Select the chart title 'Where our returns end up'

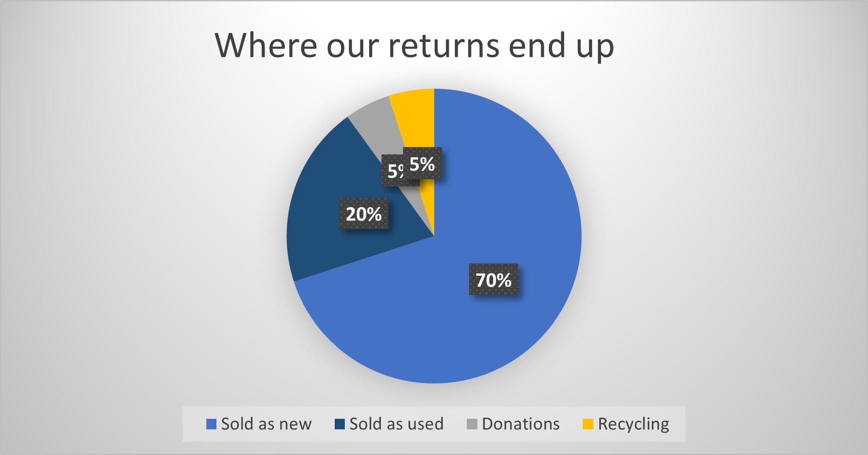click(414, 45)
